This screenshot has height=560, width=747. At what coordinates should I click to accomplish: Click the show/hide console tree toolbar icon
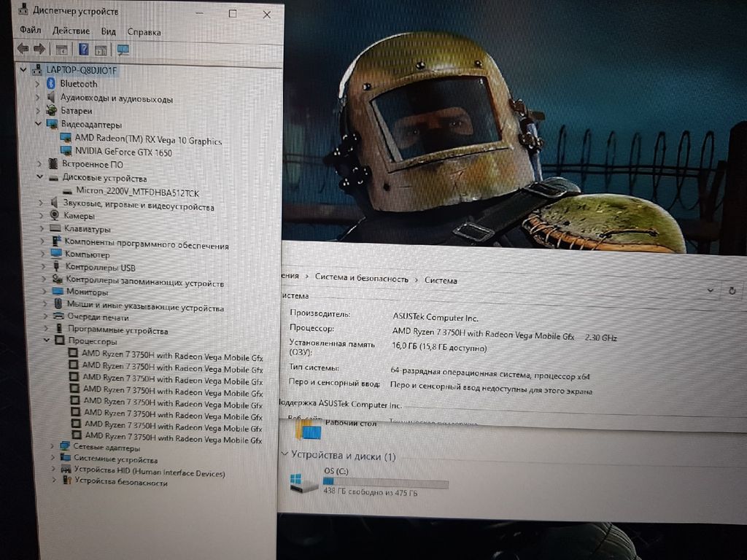pyautogui.click(x=62, y=50)
